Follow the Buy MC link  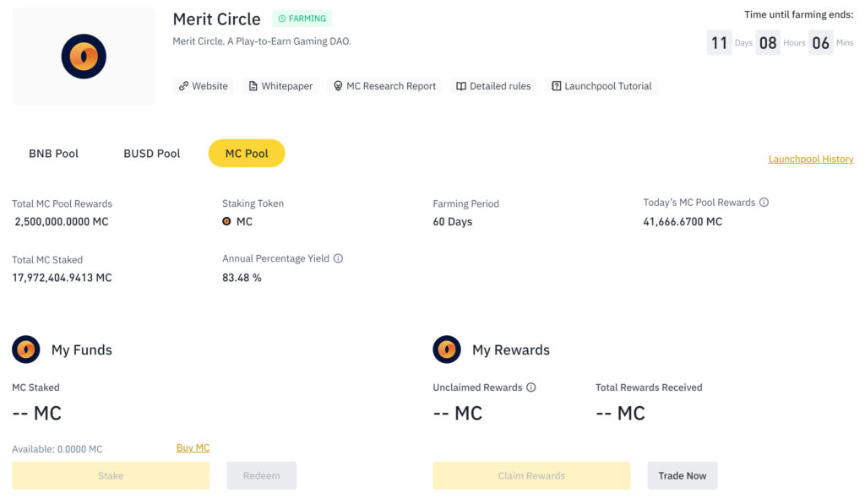click(x=193, y=447)
